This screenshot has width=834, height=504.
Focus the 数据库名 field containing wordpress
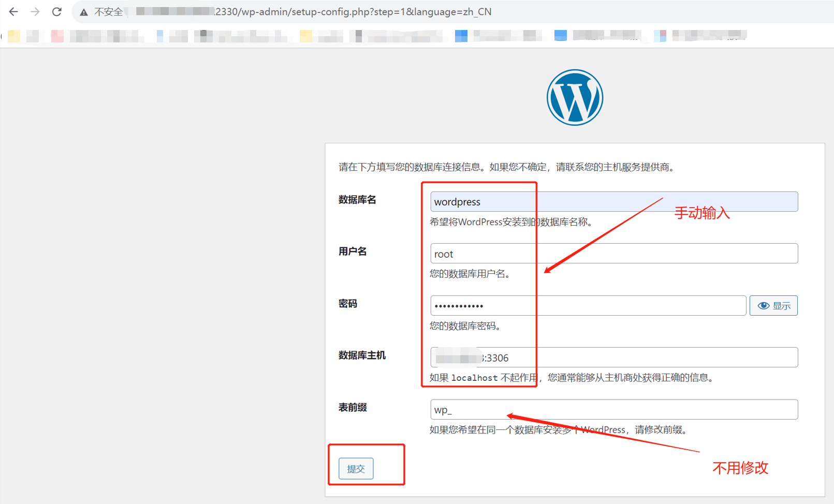[x=614, y=202]
